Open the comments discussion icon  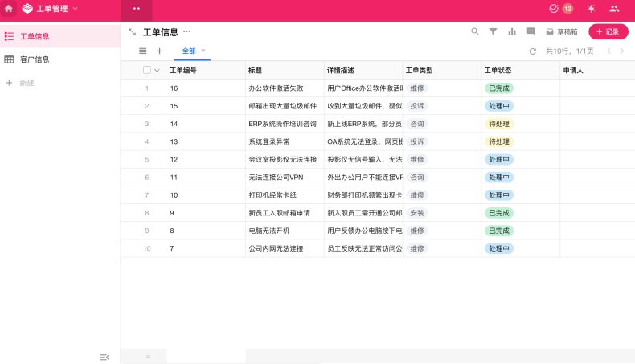pos(531,31)
